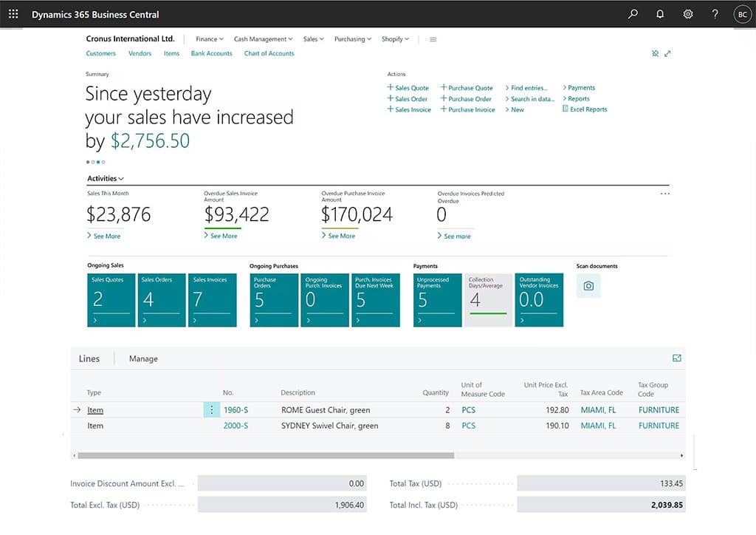The height and width of the screenshot is (535, 756).
Task: Open the app launcher waffle icon
Action: (x=13, y=14)
